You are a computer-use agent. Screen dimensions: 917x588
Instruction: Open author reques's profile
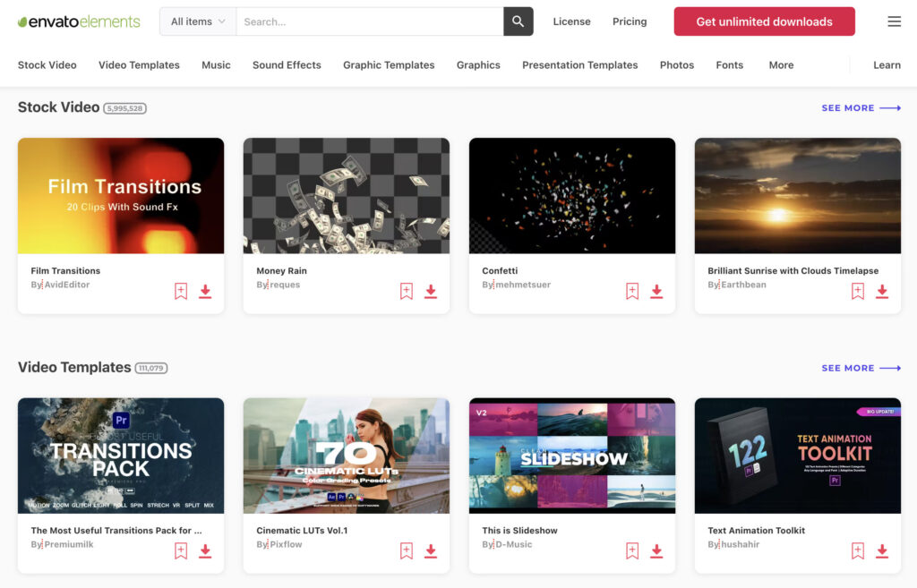tap(285, 285)
